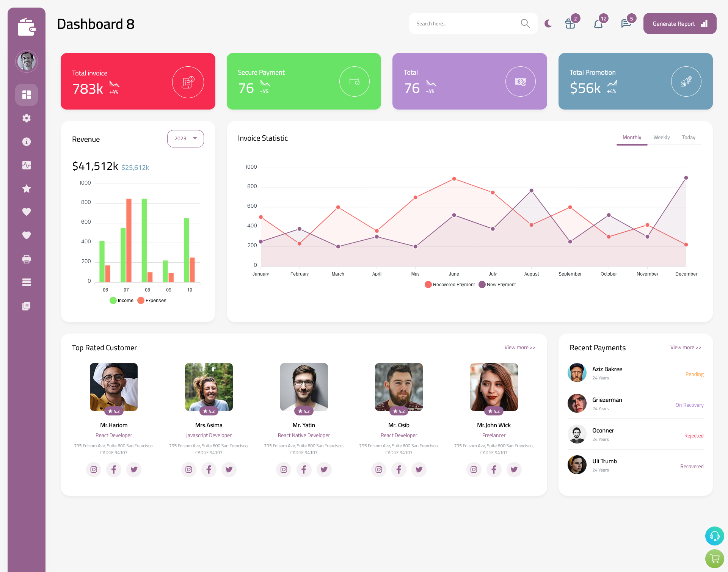
Task: Click the dark mode toggle icon
Action: [548, 24]
